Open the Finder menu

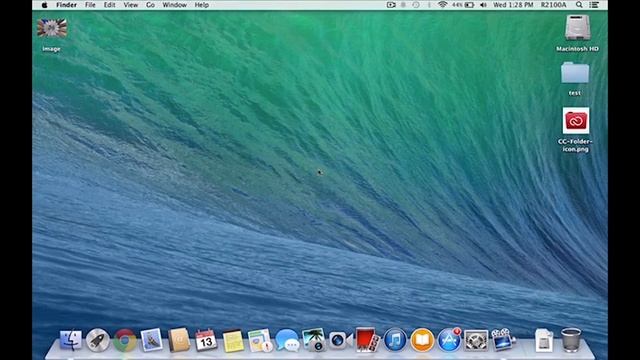(67, 5)
